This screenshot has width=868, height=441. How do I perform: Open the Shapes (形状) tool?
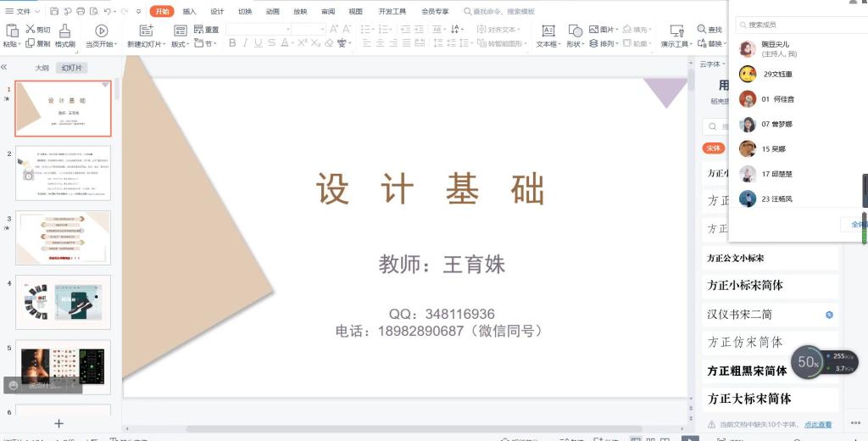pyautogui.click(x=575, y=31)
